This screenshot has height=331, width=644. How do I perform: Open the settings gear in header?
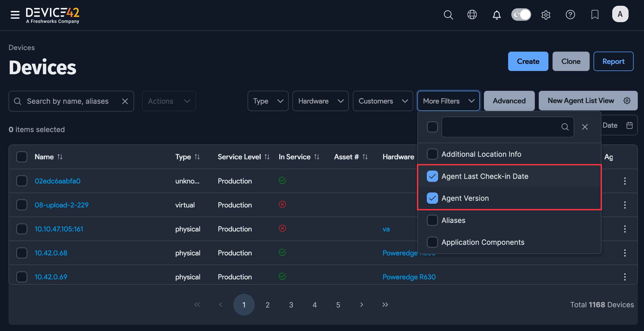click(546, 15)
